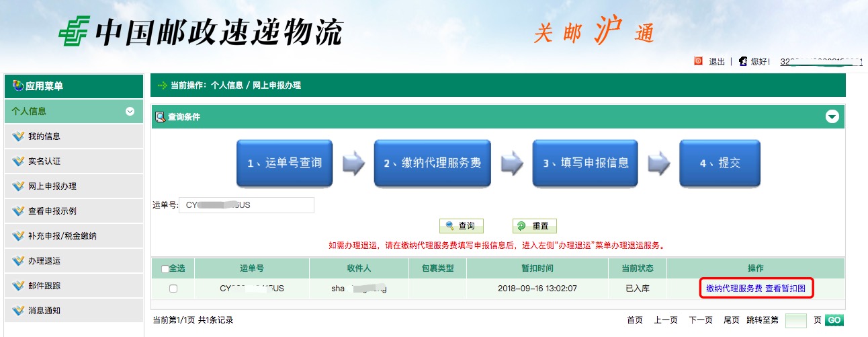
Task: Click the icon beside 办理退运
Action: coord(18,261)
